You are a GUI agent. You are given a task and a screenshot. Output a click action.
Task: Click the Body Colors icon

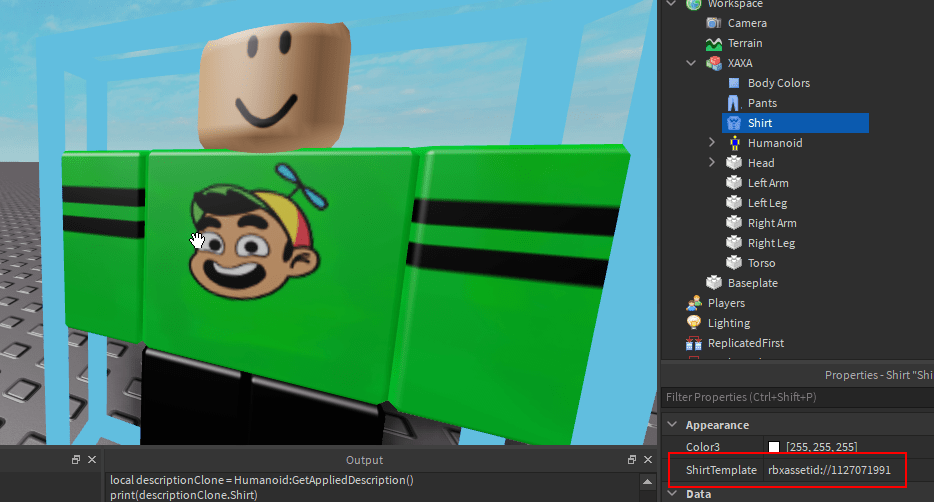coord(734,83)
